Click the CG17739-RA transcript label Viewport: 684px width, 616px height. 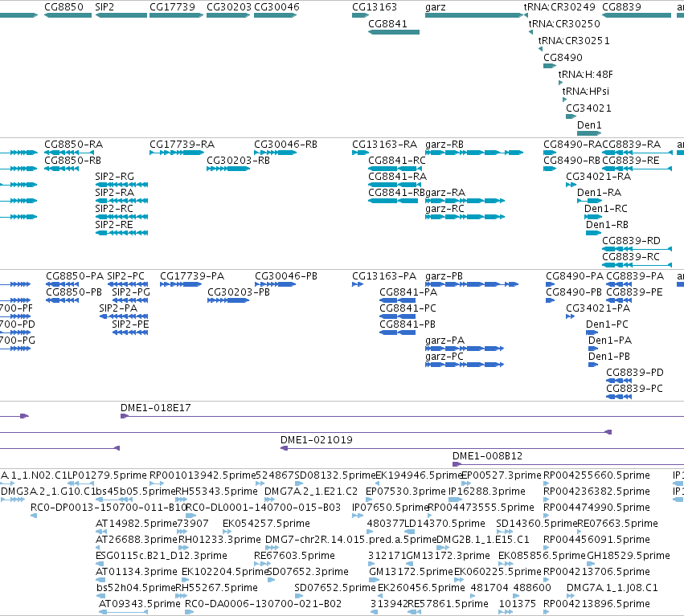click(182, 145)
